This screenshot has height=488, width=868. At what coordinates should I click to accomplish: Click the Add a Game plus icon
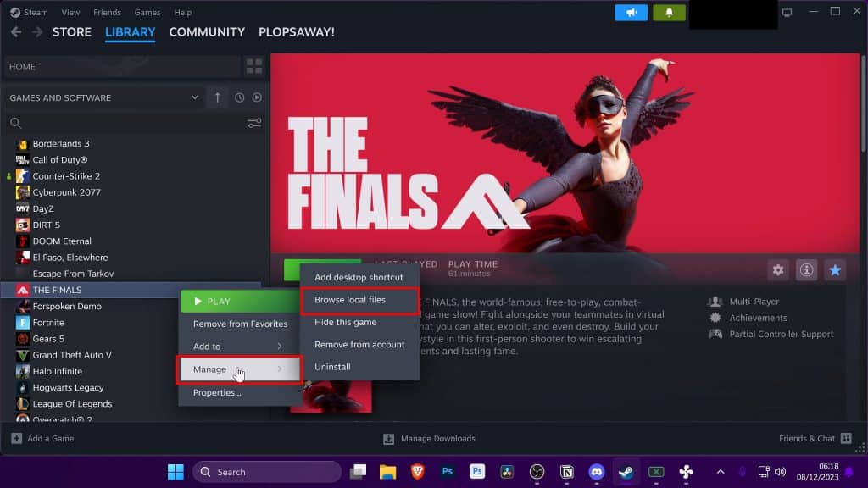(x=17, y=438)
